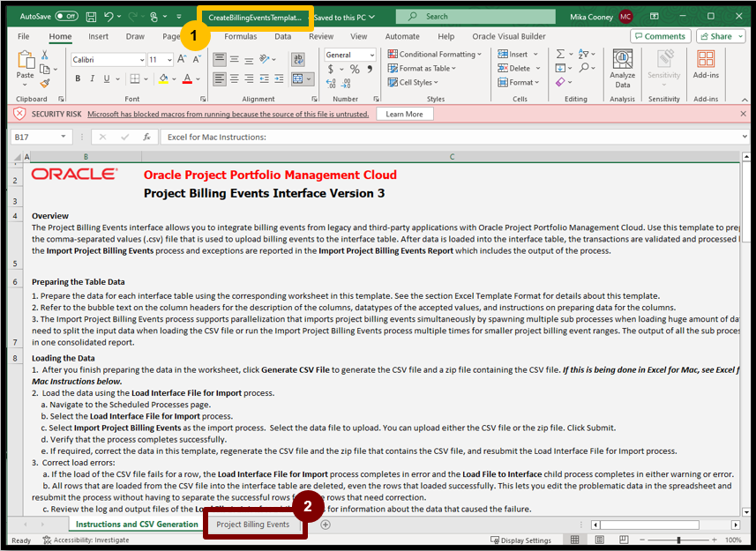Toggle Bold formatting

coord(78,78)
